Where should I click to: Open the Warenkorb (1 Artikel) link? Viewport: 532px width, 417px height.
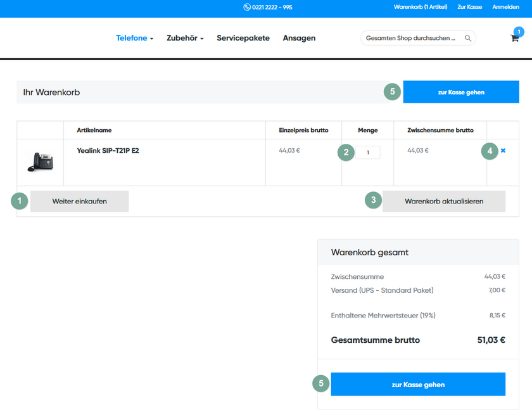pyautogui.click(x=420, y=8)
